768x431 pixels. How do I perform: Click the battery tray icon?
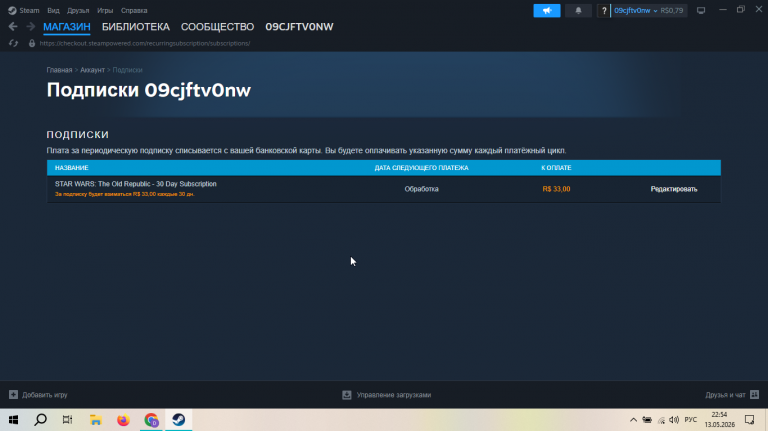pyautogui.click(x=647, y=420)
